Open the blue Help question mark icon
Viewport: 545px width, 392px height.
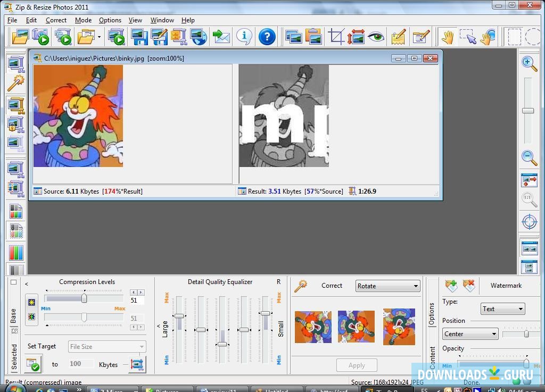point(267,37)
